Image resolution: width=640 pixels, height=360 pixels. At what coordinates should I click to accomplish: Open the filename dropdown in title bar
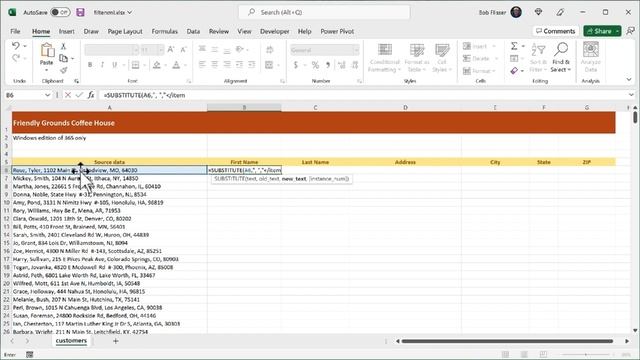click(129, 12)
